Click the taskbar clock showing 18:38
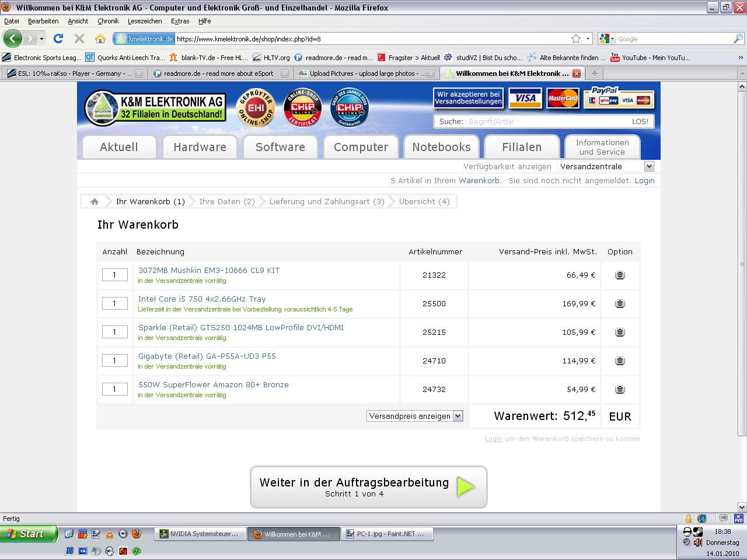Image resolution: width=747 pixels, height=560 pixels. pos(722,531)
